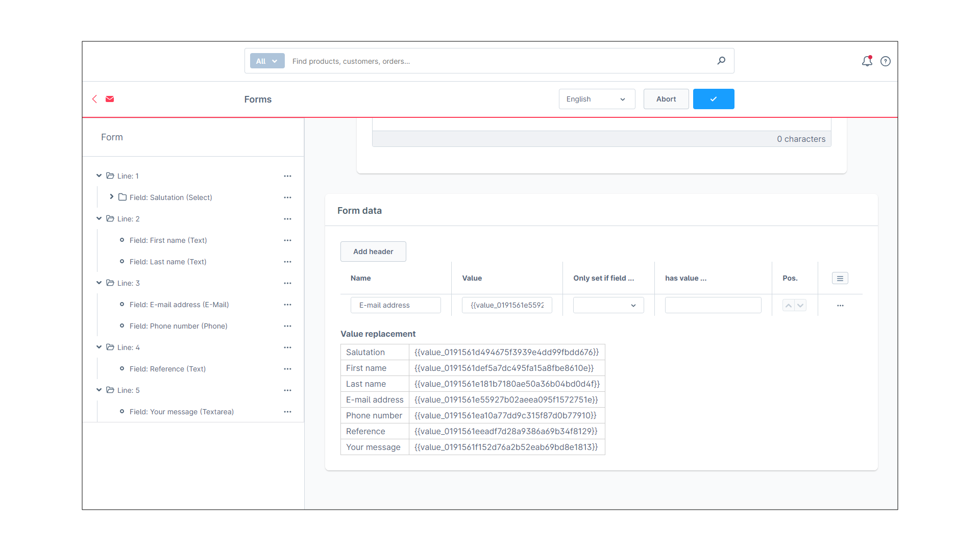Image resolution: width=980 pixels, height=551 pixels.
Task: Open options menu for Line: 5
Action: (x=287, y=390)
